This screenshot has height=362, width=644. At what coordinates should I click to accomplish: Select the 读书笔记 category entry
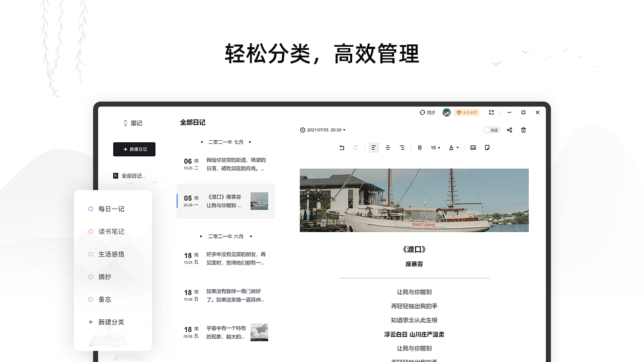(111, 231)
